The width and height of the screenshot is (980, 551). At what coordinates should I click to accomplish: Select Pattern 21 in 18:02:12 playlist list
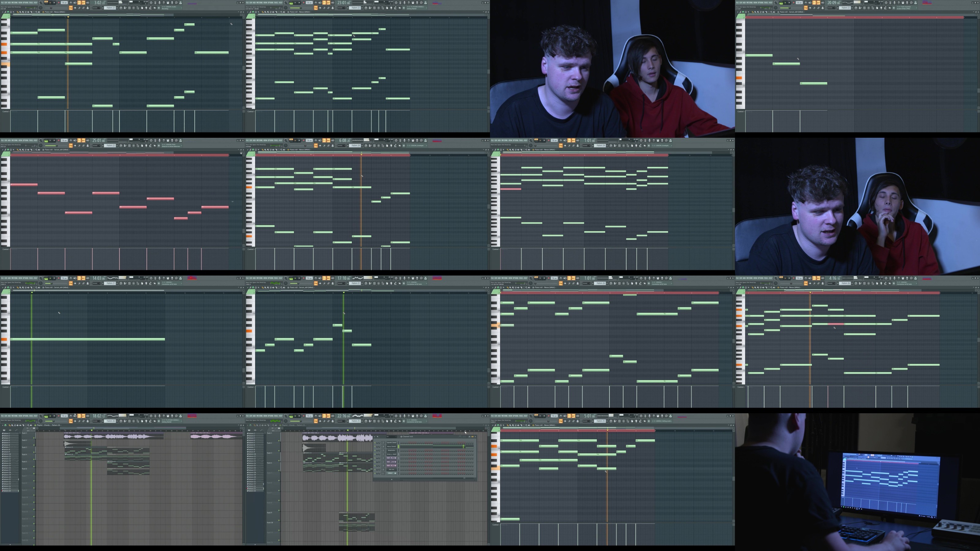[x=10, y=479]
